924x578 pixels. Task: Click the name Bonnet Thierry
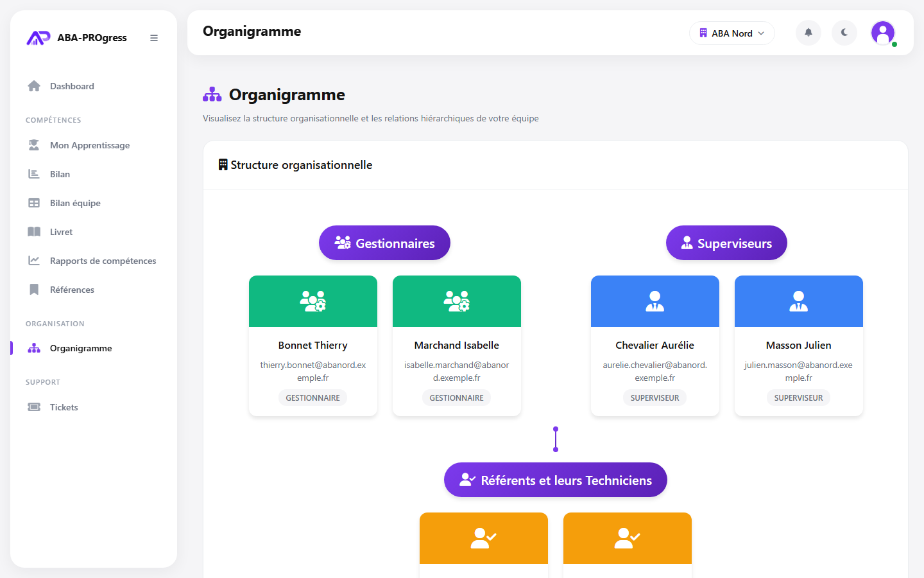tap(313, 346)
